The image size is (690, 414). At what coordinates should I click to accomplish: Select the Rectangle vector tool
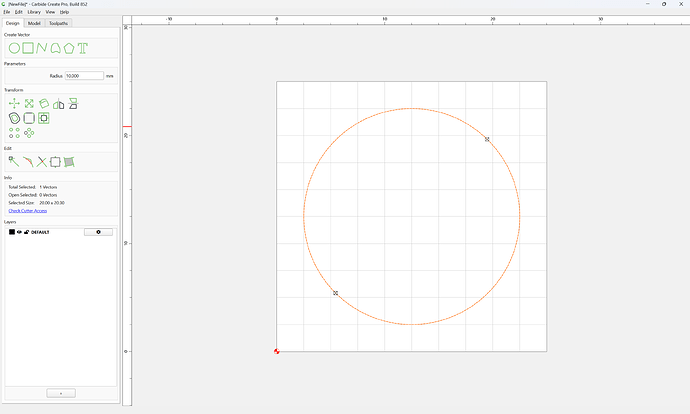(x=28, y=48)
